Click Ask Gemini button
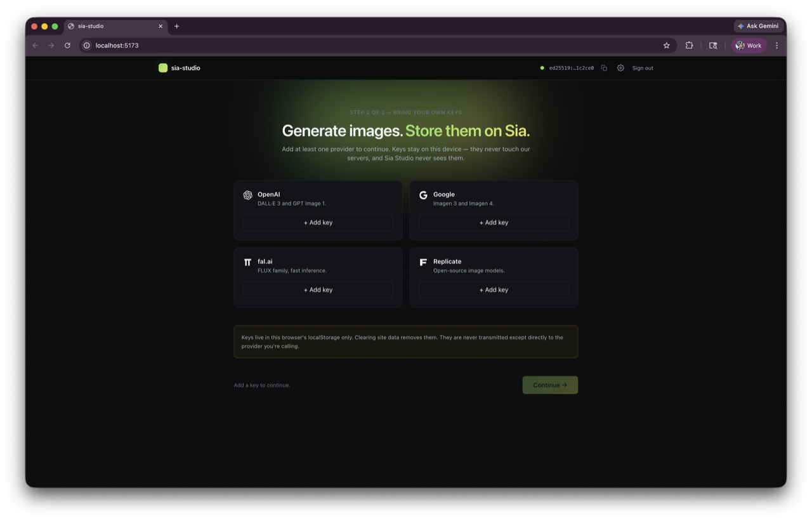The width and height of the screenshot is (812, 521). [759, 26]
